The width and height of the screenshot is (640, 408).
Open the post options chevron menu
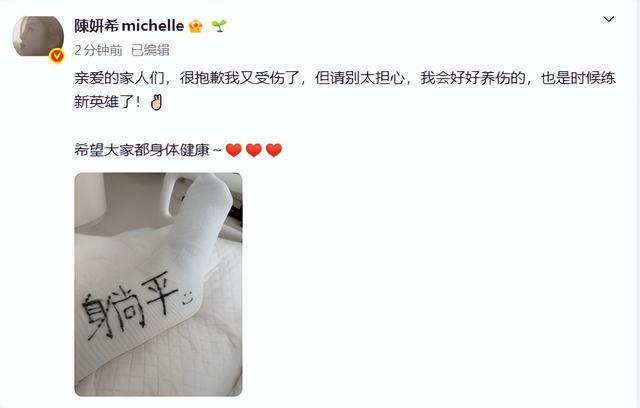(609, 19)
